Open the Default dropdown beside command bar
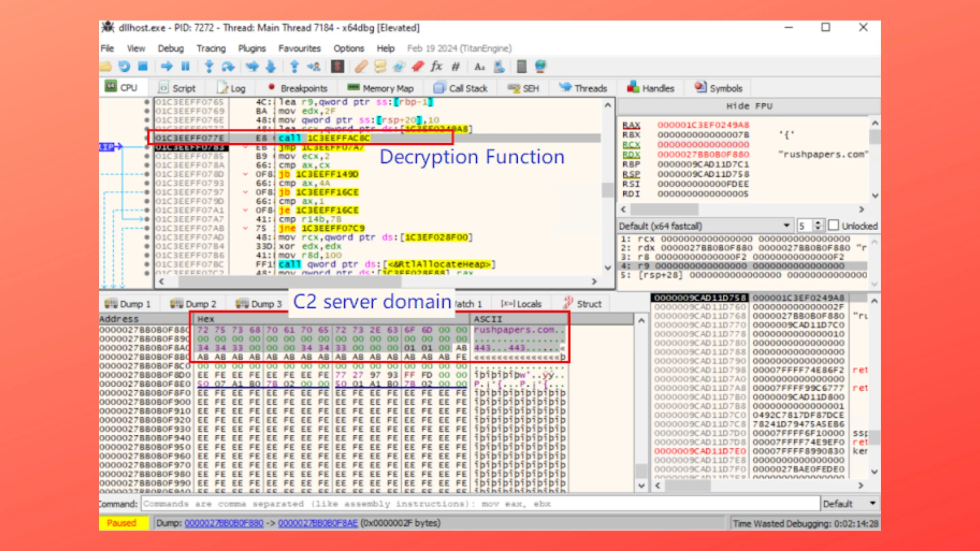 coord(850,503)
